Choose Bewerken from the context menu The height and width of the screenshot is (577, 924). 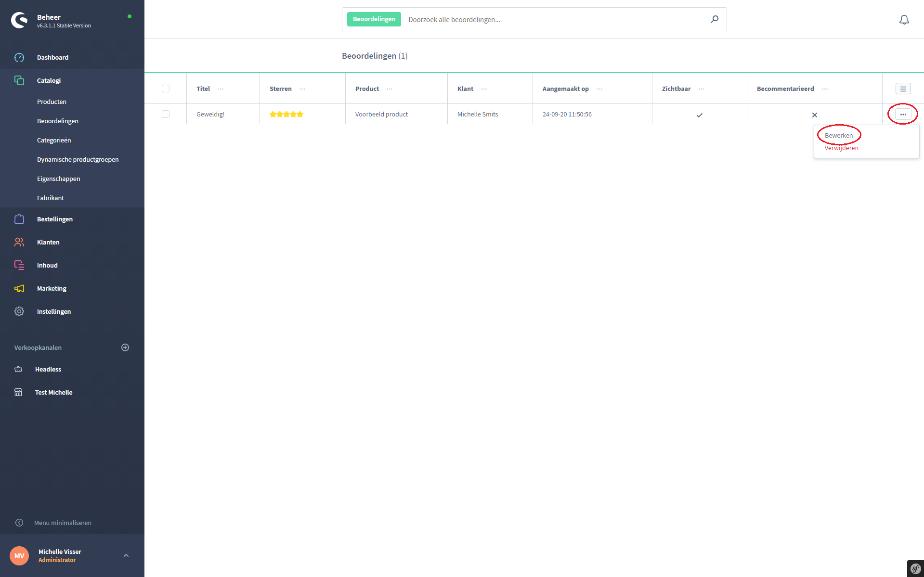coord(838,135)
